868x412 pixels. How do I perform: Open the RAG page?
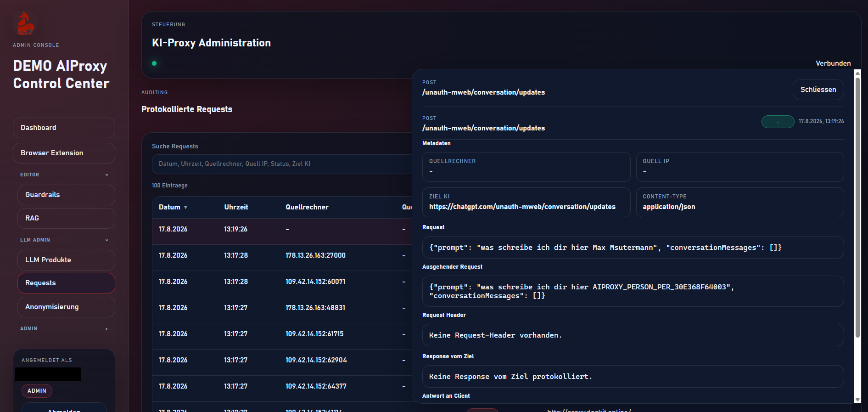coord(66,218)
